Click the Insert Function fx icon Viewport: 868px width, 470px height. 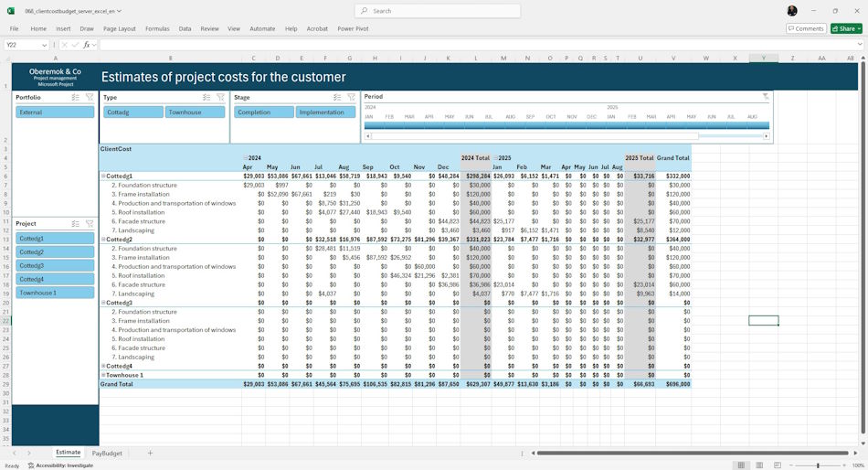click(x=87, y=45)
